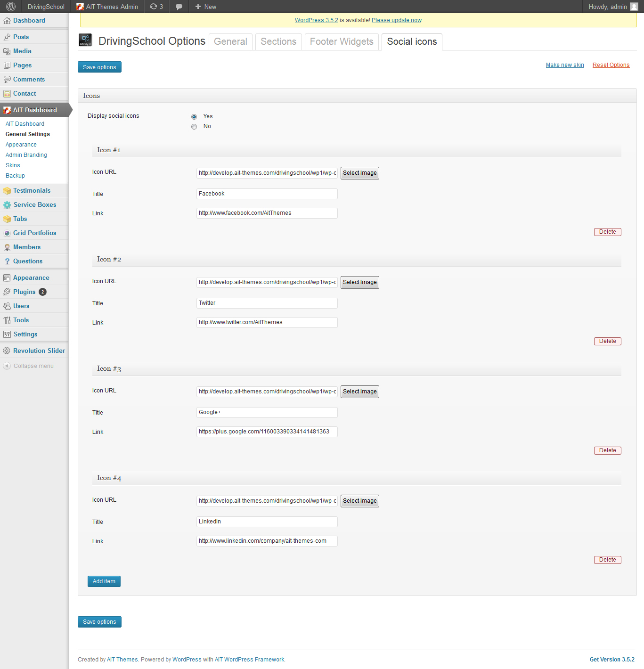The image size is (644, 669).
Task: Click the Appearance icon in lower sidebar
Action: [7, 278]
